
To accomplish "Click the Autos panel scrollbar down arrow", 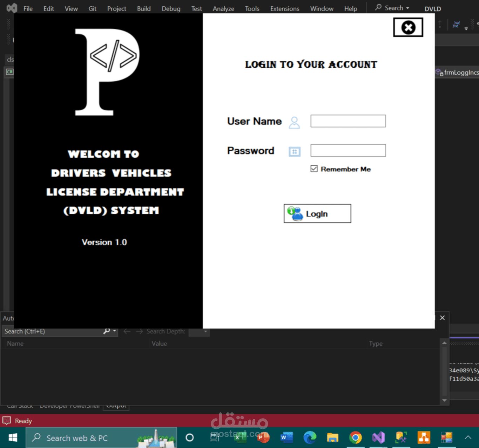I will click(x=444, y=400).
